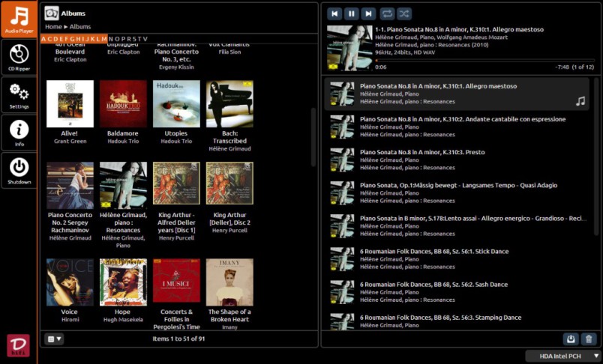Open the Audio Player section

pos(19,19)
